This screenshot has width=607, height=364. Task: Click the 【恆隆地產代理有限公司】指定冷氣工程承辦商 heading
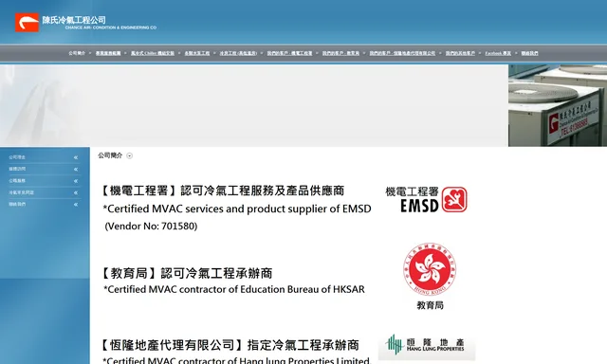pyautogui.click(x=230, y=345)
